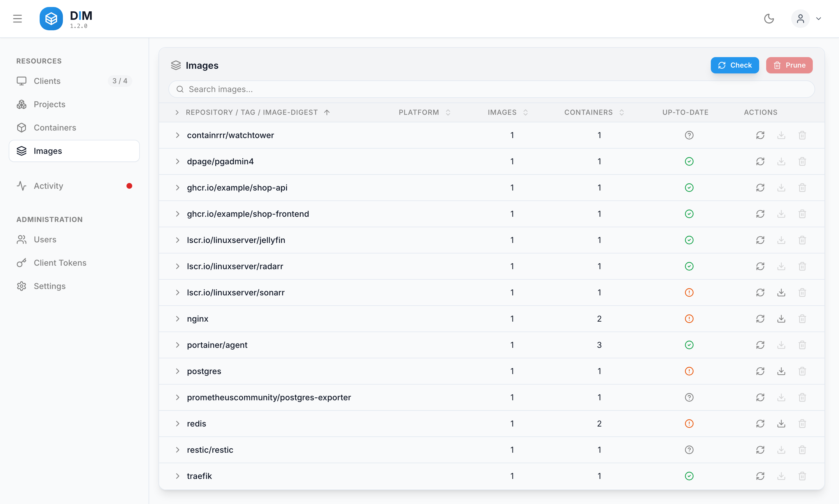Click unknown status icon for prometheuscommunity/postgres-exporter
This screenshot has height=504, width=839.
click(x=689, y=397)
